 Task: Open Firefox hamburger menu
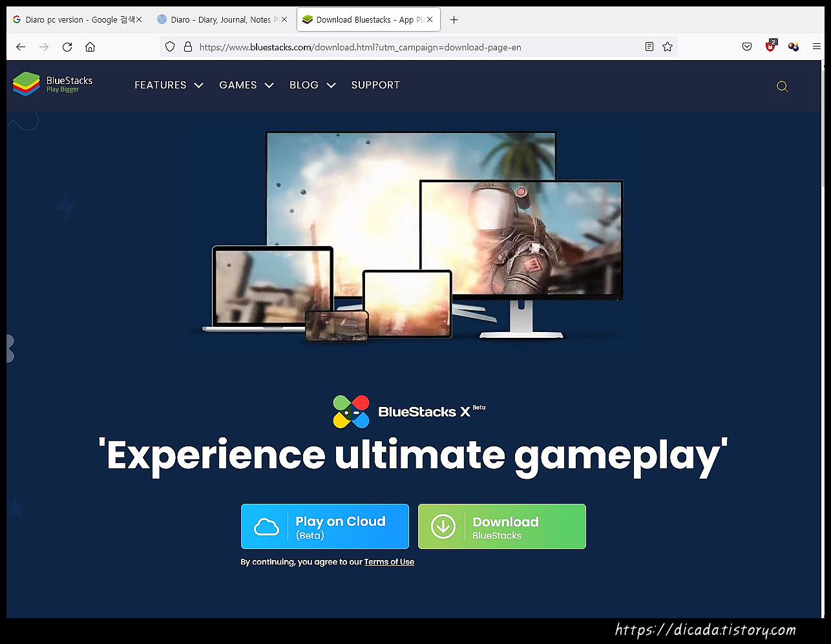[817, 47]
